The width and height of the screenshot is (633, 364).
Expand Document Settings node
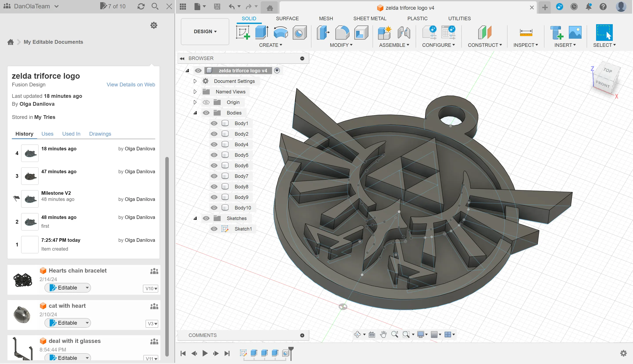tap(195, 81)
